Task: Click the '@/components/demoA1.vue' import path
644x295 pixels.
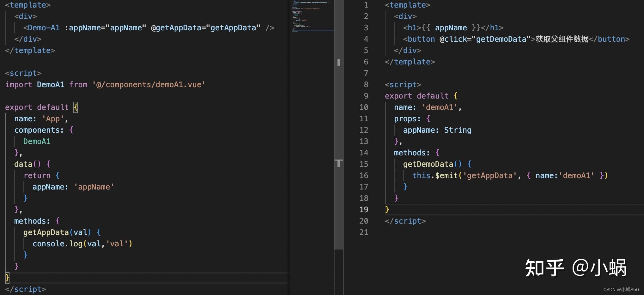Action: tap(149, 85)
